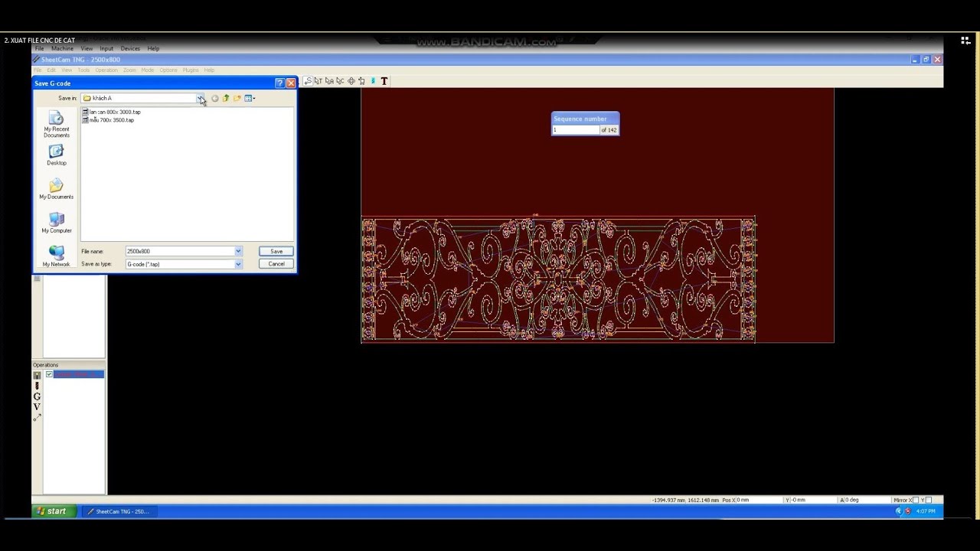This screenshot has height=551, width=980.
Task: Click the Y position input field
Action: point(814,500)
